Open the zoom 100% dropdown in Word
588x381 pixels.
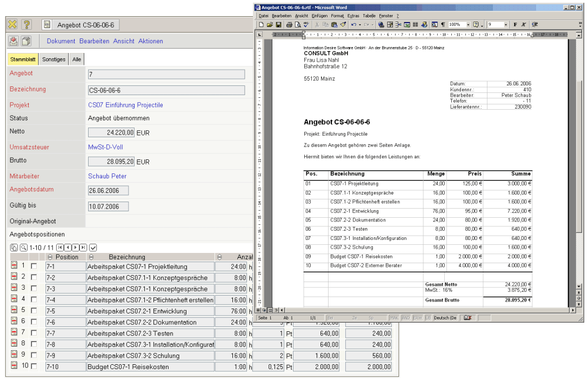[x=468, y=25]
